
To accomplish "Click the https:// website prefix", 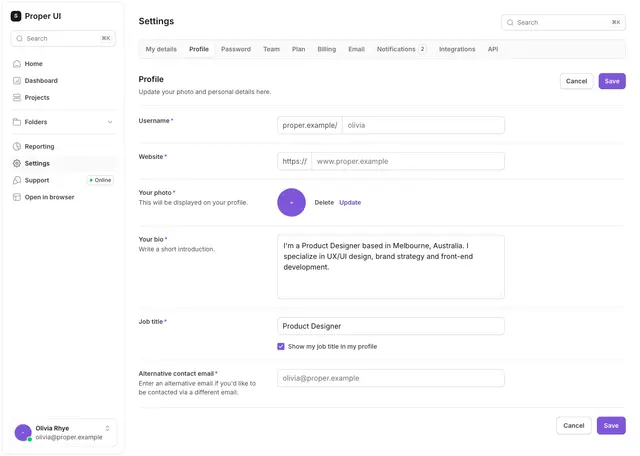I will [295, 161].
